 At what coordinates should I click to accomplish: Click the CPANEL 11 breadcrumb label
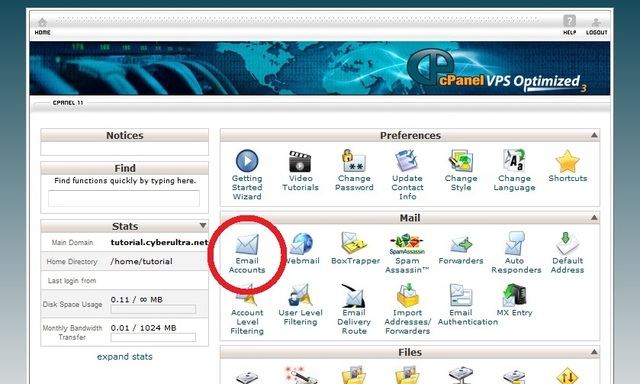(x=68, y=103)
